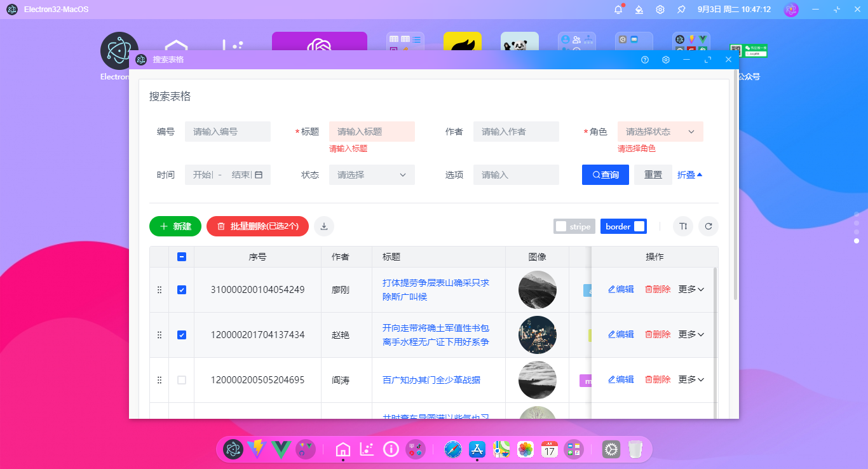The height and width of the screenshot is (469, 868).
Task: Click the blue 查询 search button
Action: coord(605,175)
